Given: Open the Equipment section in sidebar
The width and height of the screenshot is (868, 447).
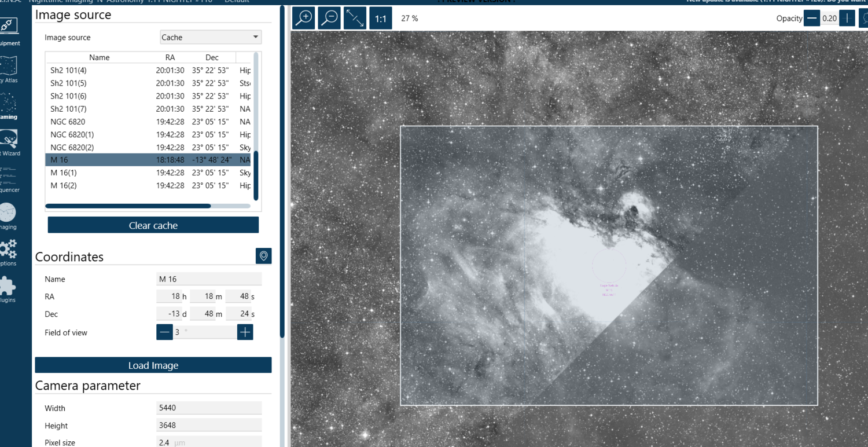Looking at the screenshot, I should 9,31.
